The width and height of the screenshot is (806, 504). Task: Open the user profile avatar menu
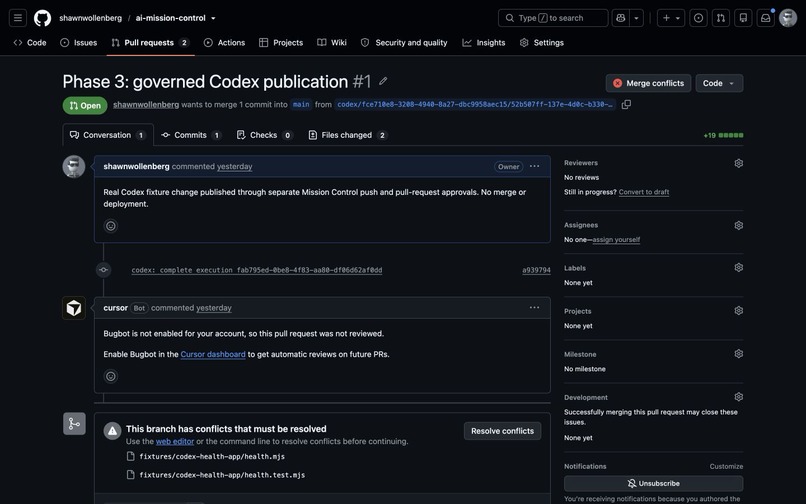[787, 18]
